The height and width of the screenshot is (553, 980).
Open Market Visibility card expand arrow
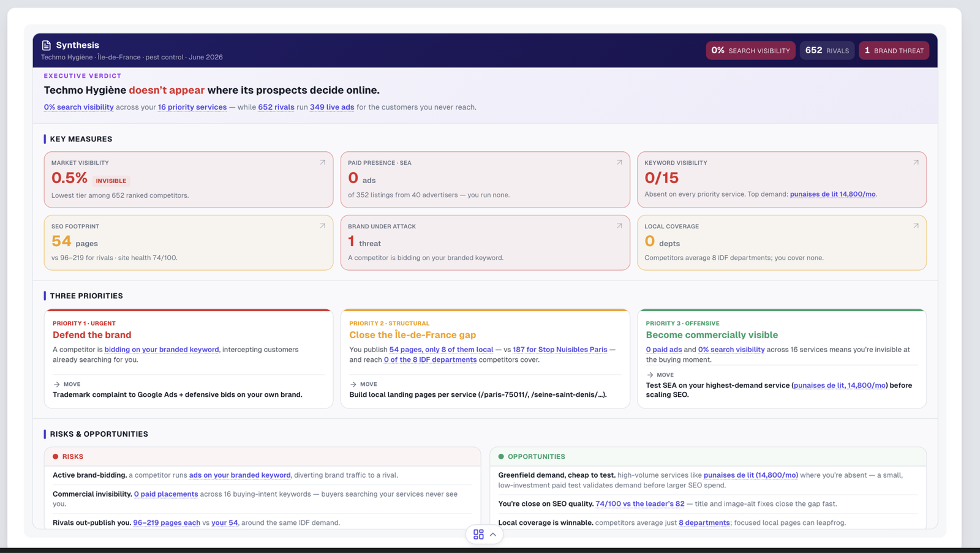[x=322, y=162]
